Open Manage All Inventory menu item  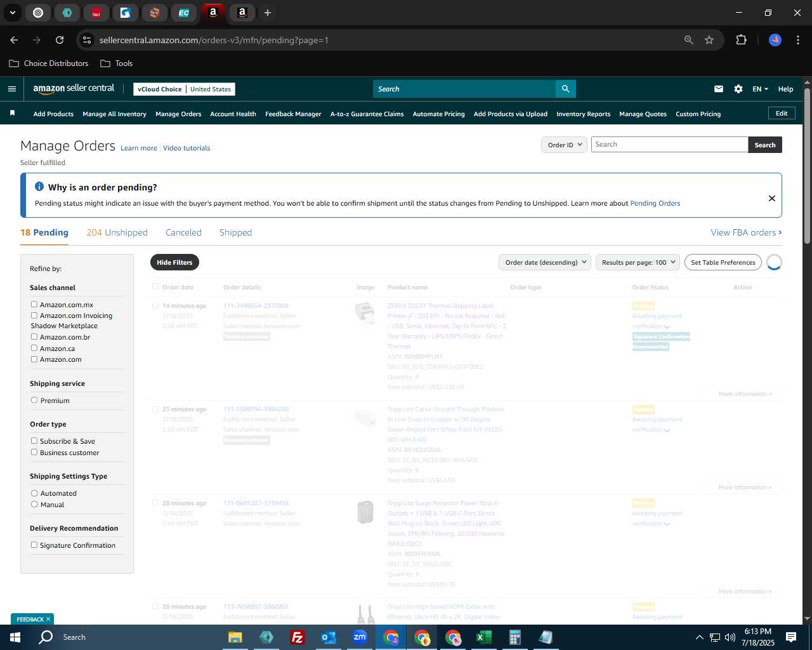point(114,114)
